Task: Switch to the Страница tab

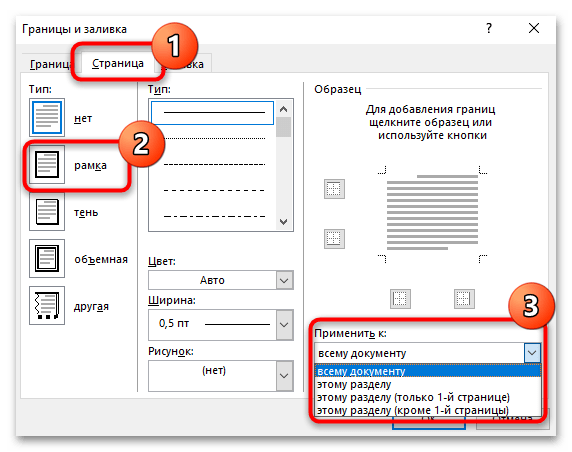Action: pos(117,63)
